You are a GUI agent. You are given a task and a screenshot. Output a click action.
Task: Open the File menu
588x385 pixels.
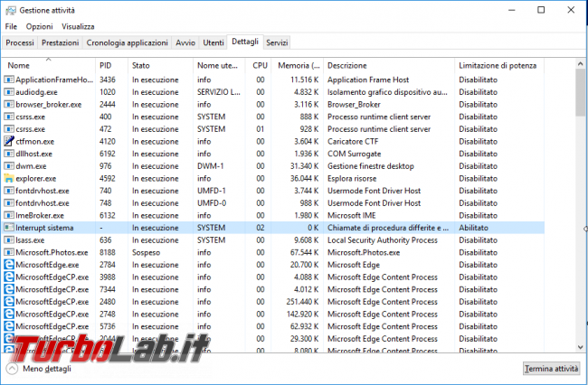pos(11,26)
